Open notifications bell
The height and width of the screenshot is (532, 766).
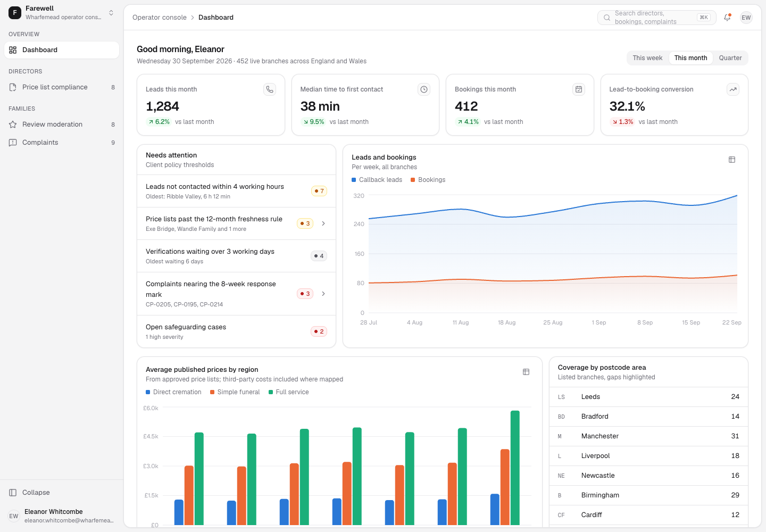[x=727, y=18]
